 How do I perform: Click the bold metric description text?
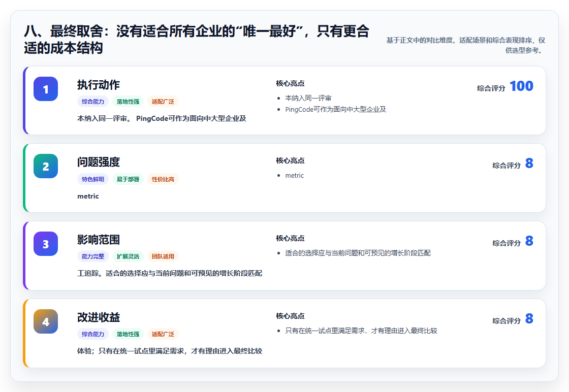click(x=88, y=196)
